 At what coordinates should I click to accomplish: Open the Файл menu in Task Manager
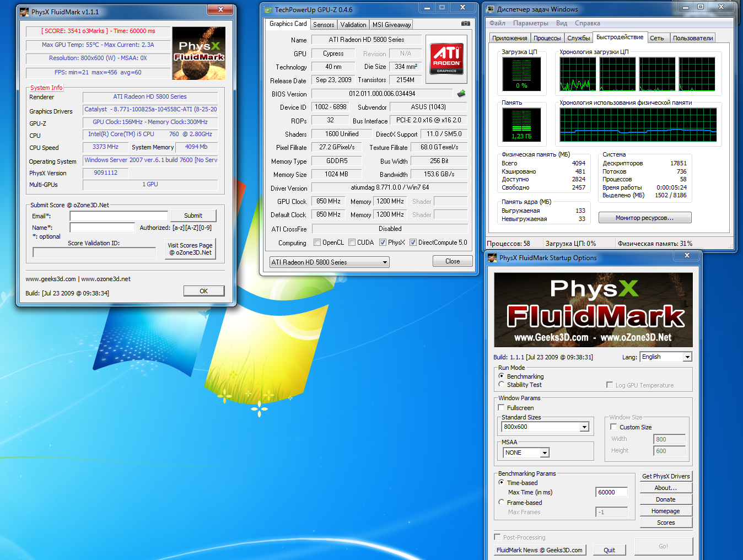(x=497, y=23)
